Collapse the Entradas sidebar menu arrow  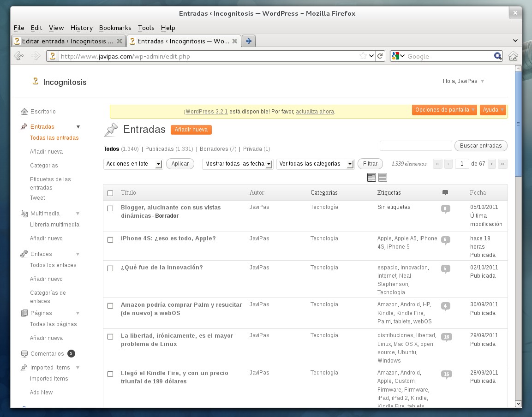click(x=78, y=127)
